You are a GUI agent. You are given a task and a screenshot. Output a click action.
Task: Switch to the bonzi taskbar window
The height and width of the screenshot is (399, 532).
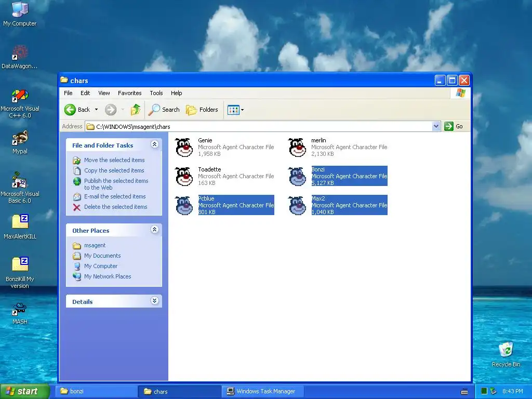click(x=96, y=391)
